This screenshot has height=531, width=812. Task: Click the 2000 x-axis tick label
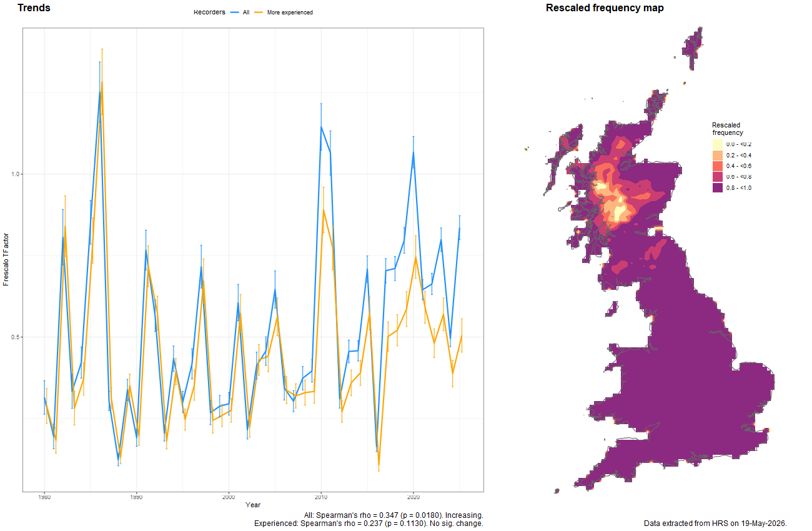click(229, 497)
